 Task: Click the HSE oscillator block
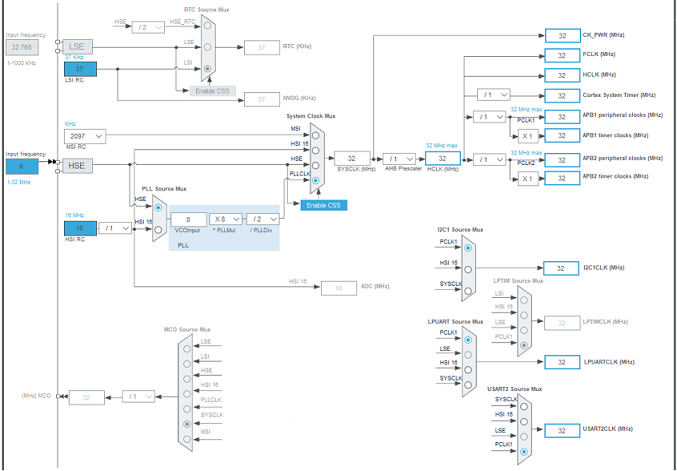[78, 165]
